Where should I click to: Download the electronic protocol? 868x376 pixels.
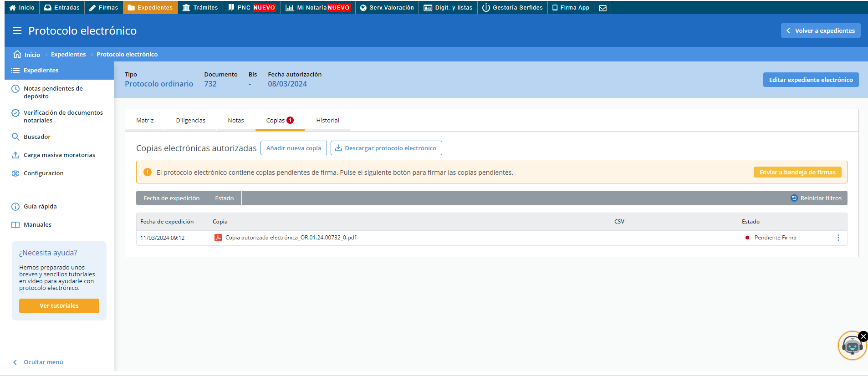(386, 148)
